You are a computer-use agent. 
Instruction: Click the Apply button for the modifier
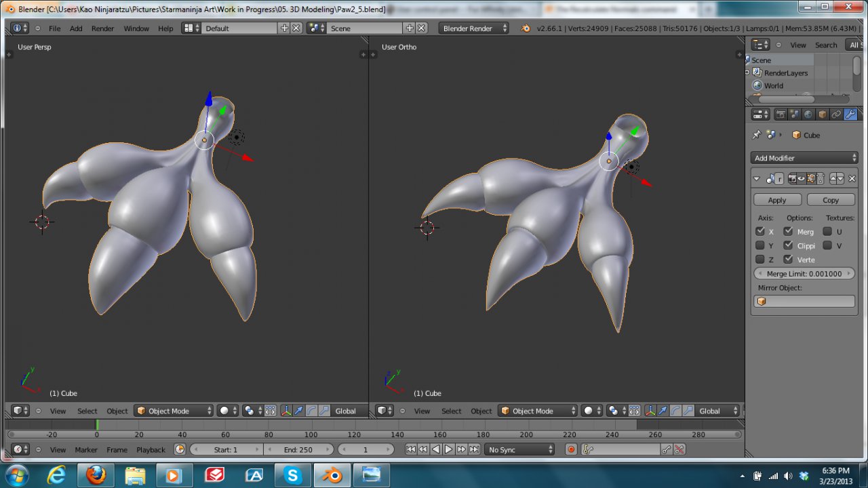pos(777,200)
